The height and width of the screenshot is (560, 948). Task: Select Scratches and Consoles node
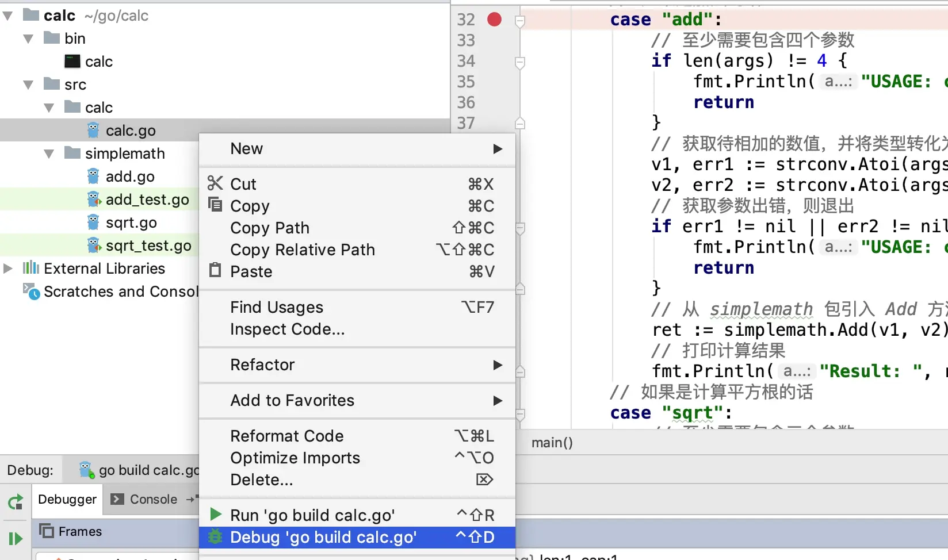(x=121, y=291)
